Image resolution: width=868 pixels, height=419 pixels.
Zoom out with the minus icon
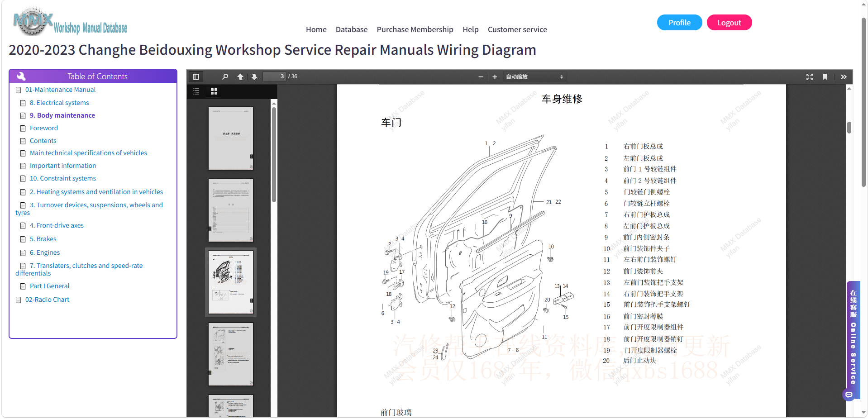[x=481, y=77]
